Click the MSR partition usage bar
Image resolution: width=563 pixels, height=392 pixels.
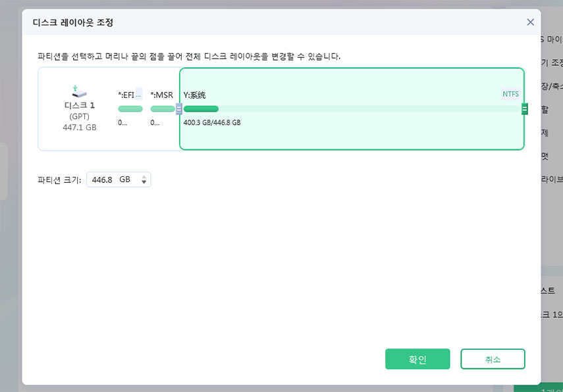click(162, 109)
